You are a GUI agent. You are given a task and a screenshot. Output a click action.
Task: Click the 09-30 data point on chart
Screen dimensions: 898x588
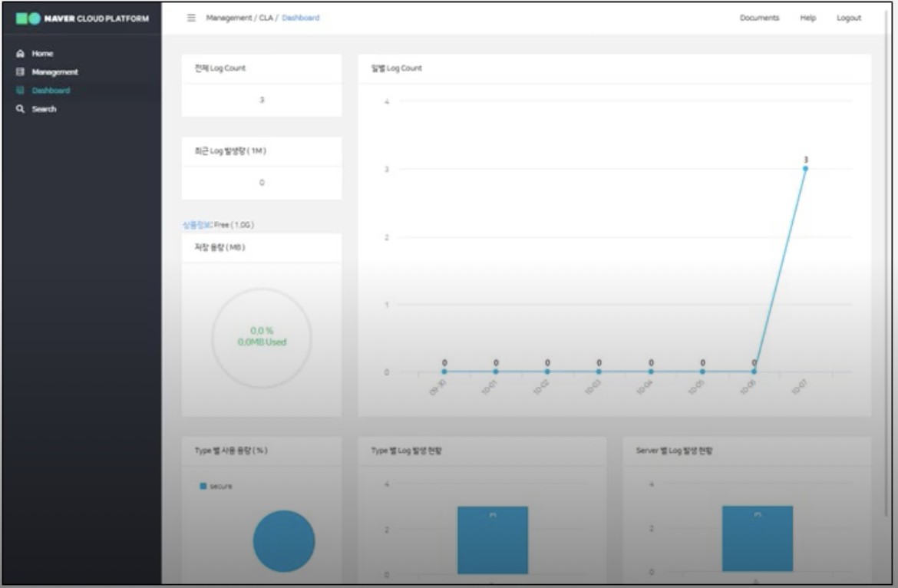[x=444, y=372]
